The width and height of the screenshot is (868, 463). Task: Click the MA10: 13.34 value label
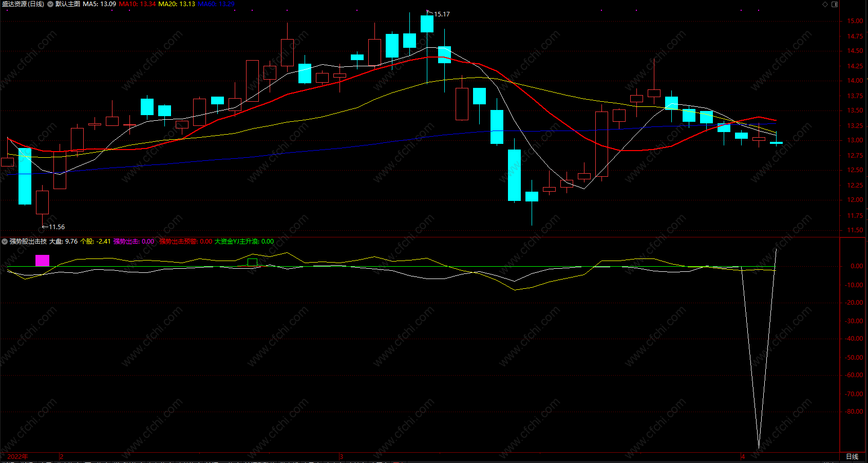click(137, 4)
